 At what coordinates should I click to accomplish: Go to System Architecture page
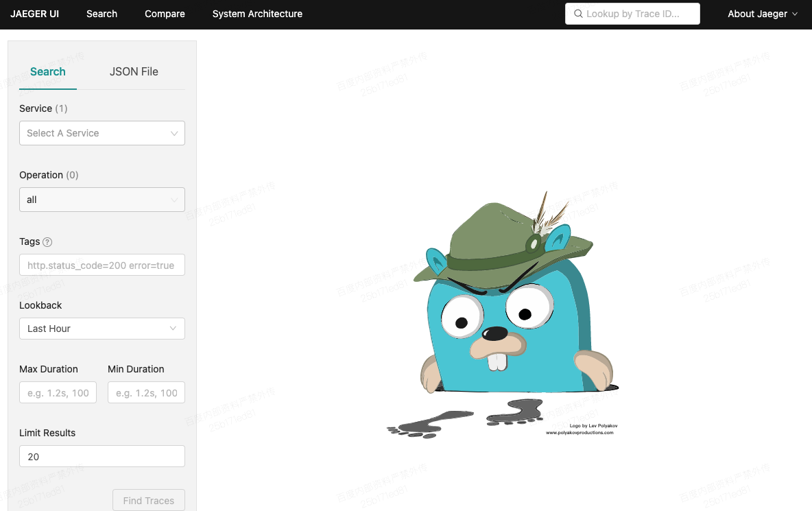pyautogui.click(x=257, y=14)
